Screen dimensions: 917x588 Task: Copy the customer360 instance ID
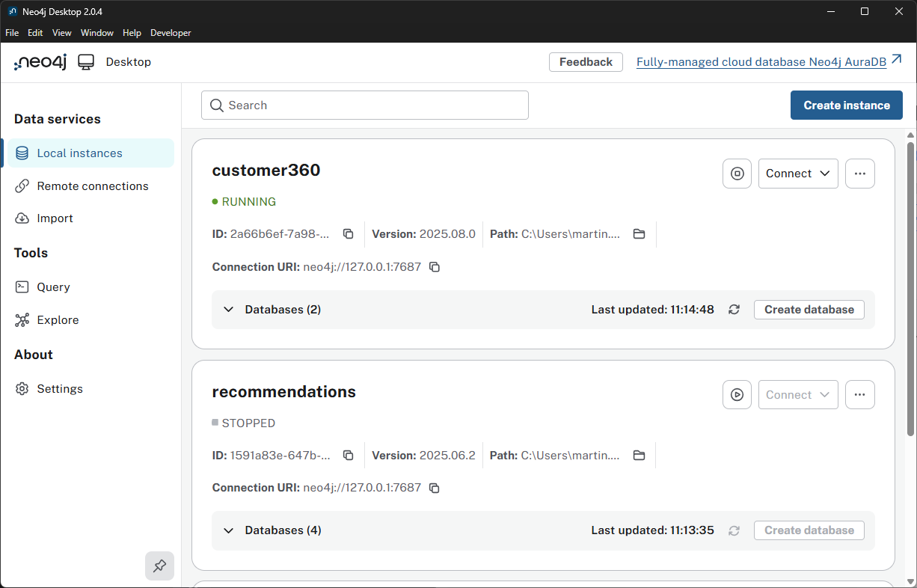coord(348,234)
